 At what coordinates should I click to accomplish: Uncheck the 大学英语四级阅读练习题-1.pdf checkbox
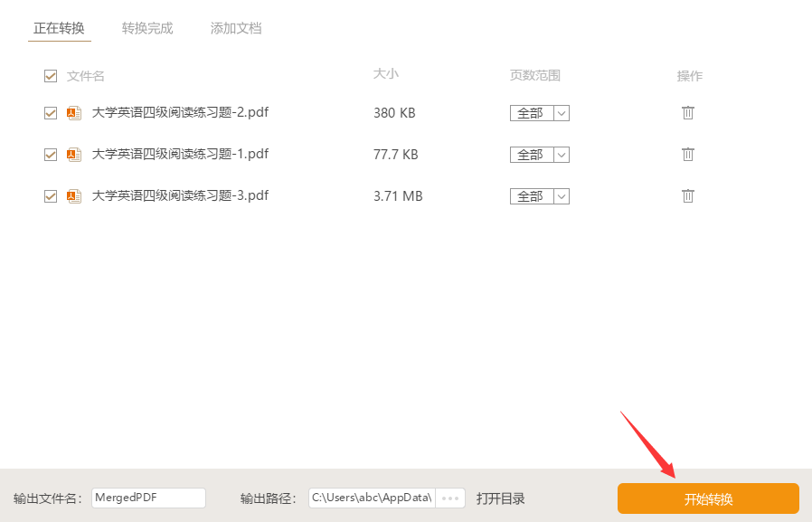point(51,155)
